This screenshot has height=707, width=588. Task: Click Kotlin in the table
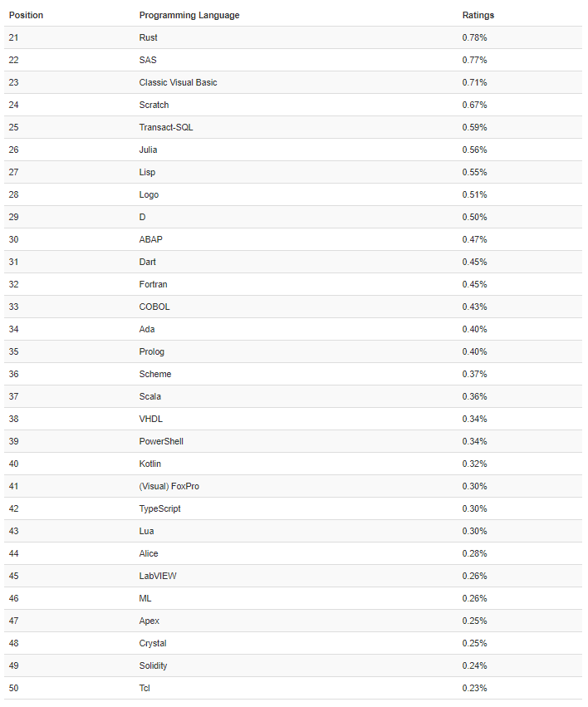click(x=149, y=464)
